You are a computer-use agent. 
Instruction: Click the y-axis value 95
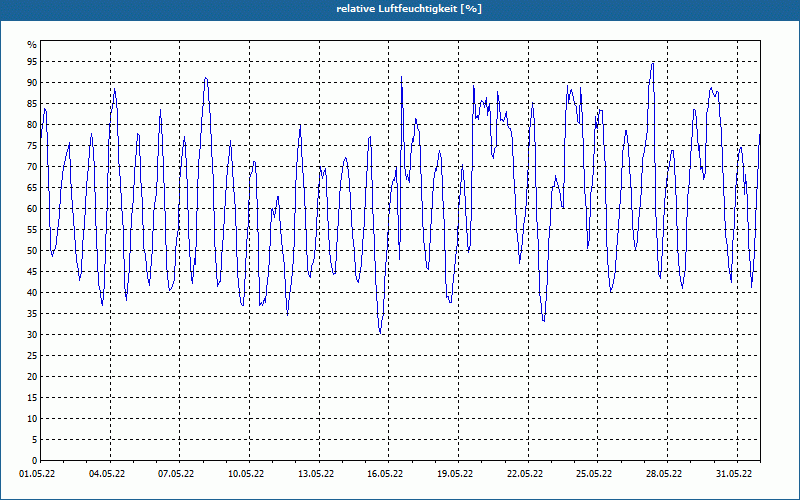(32, 62)
